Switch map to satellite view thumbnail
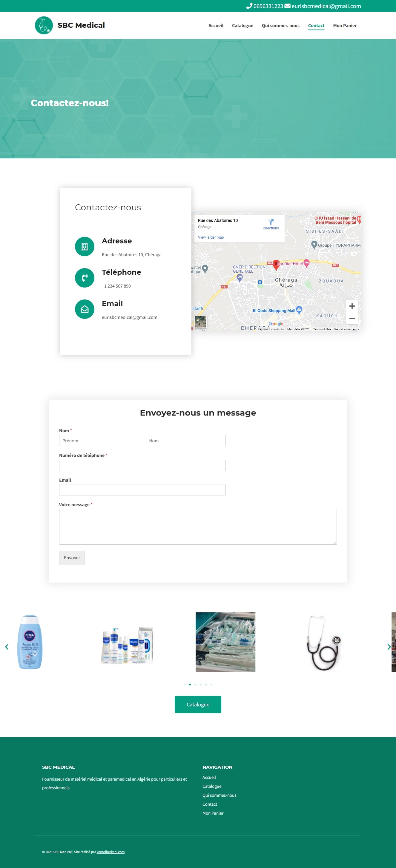Image resolution: width=396 pixels, height=868 pixels. point(201,322)
